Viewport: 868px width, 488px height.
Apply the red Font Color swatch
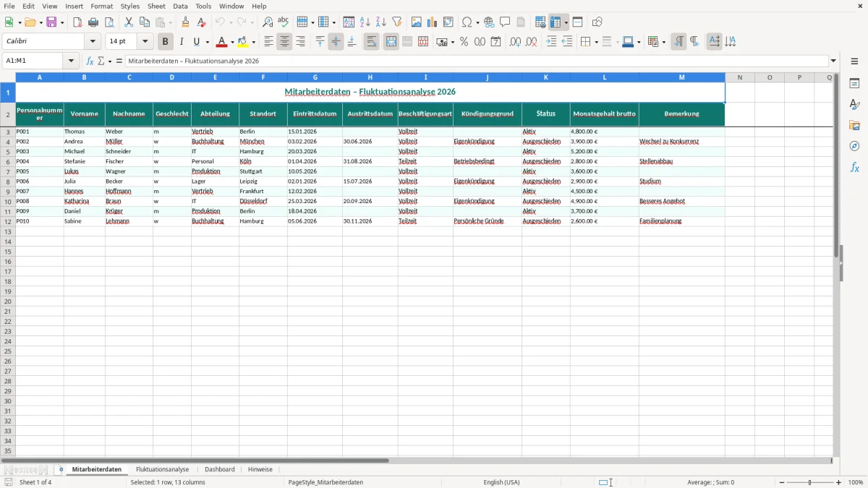click(x=223, y=42)
